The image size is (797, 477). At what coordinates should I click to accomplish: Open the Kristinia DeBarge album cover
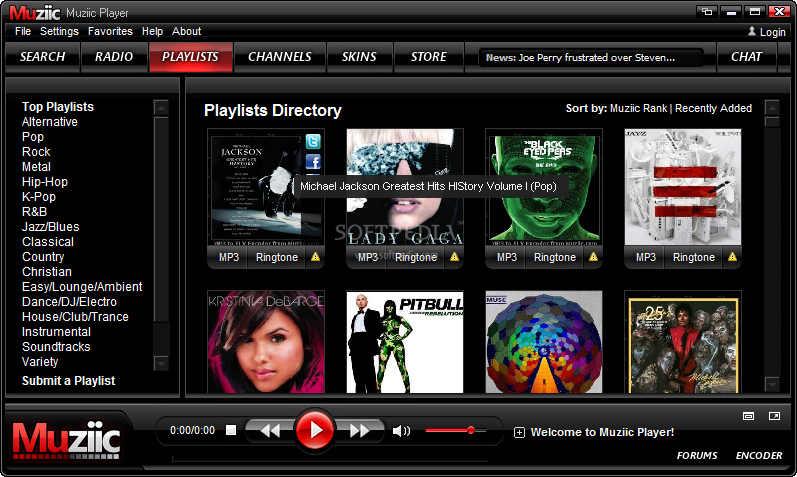coord(266,342)
